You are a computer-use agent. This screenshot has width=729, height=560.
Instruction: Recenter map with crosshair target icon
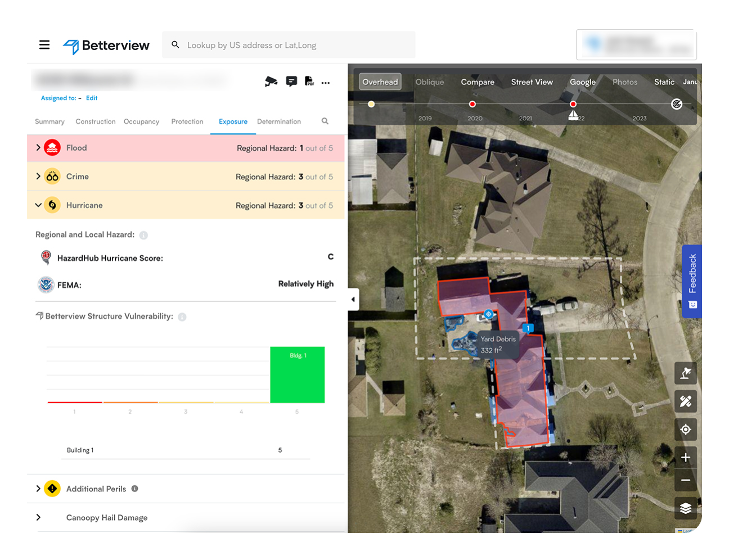(x=685, y=430)
